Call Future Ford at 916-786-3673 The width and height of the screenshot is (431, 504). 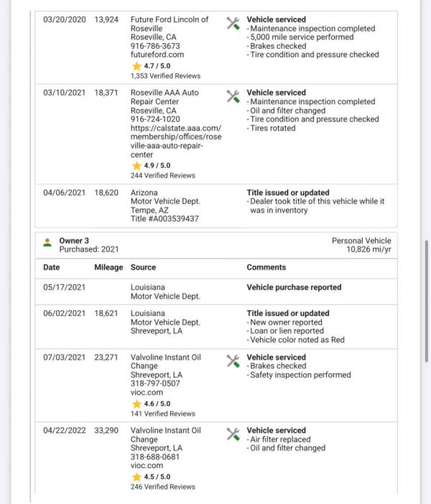pyautogui.click(x=155, y=45)
